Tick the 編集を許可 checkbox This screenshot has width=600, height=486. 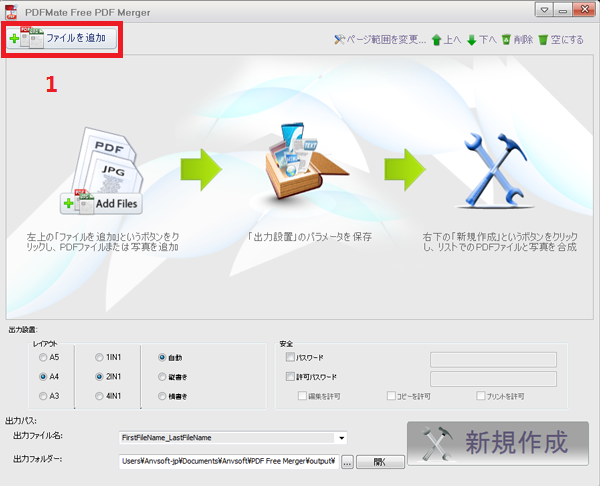point(302,396)
